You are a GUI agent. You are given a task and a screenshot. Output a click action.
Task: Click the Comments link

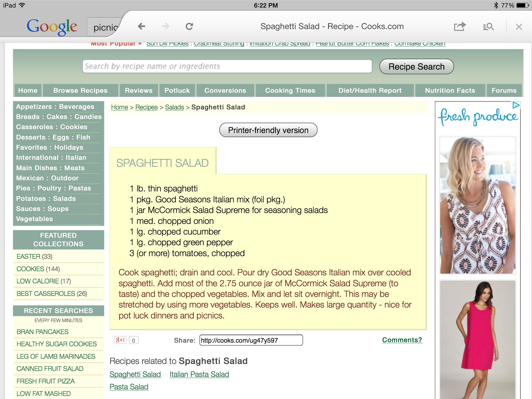point(401,340)
